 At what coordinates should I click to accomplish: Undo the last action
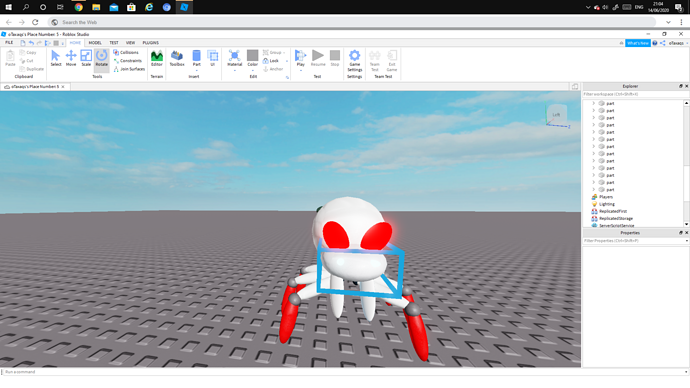(31, 43)
